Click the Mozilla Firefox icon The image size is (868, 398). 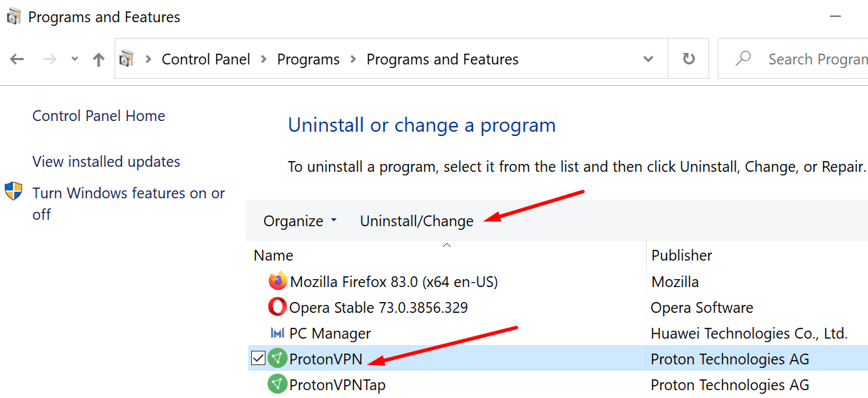tap(278, 281)
